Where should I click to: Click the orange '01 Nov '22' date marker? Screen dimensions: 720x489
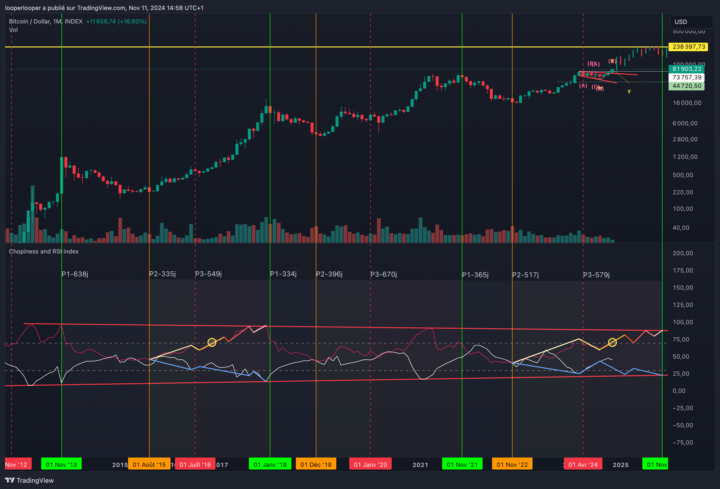click(x=512, y=464)
